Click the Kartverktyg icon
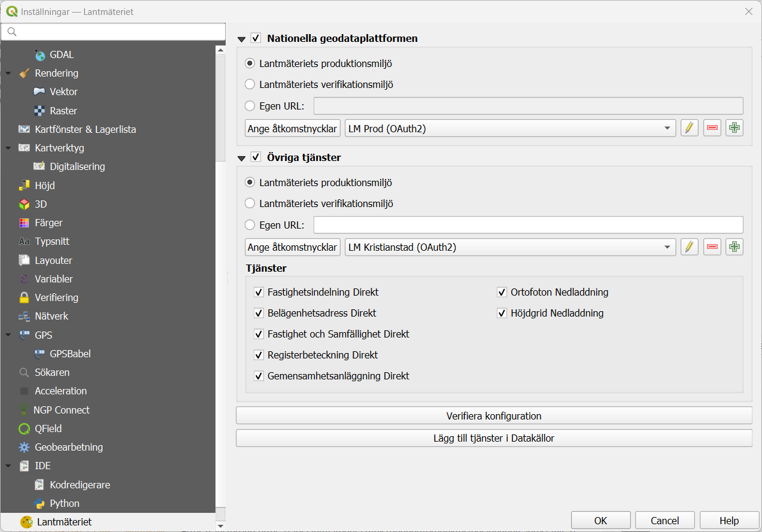Viewport: 762px width, 532px height. coord(25,148)
